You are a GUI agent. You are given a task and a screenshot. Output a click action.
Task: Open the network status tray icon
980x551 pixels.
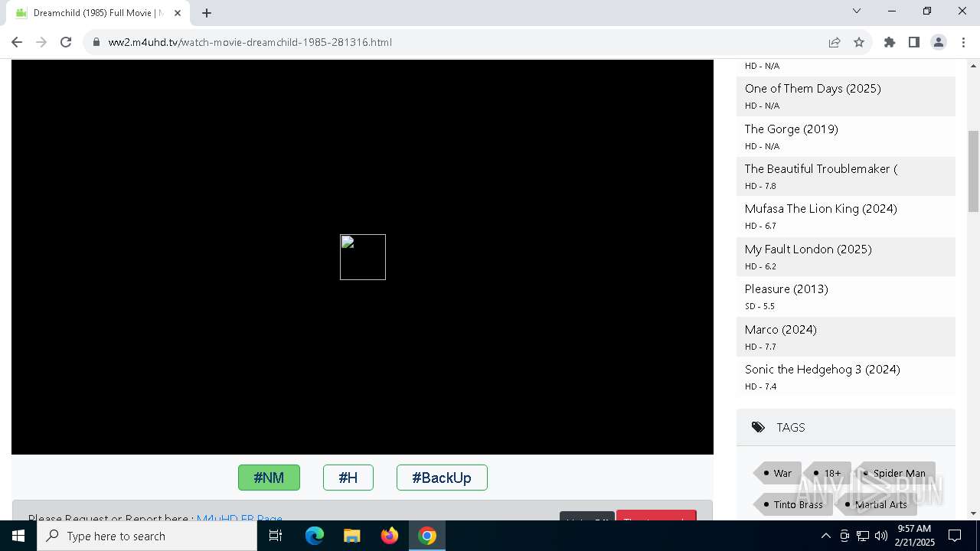click(x=863, y=536)
